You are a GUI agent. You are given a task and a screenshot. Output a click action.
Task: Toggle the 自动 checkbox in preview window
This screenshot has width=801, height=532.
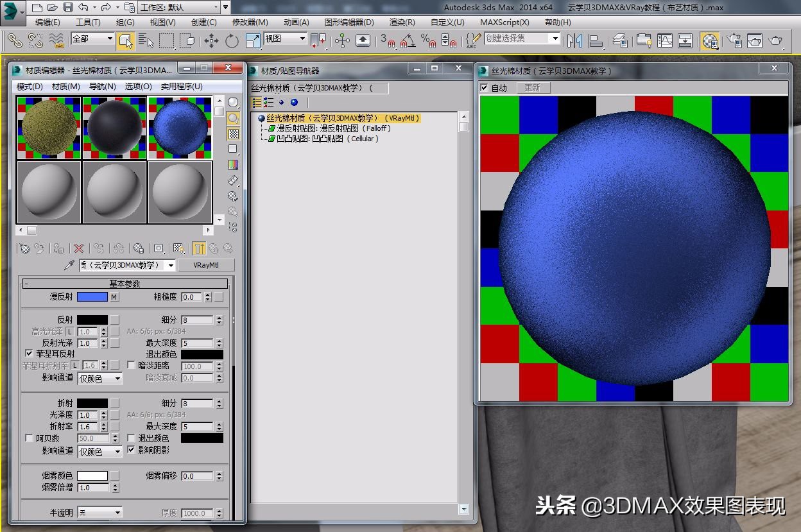(484, 88)
